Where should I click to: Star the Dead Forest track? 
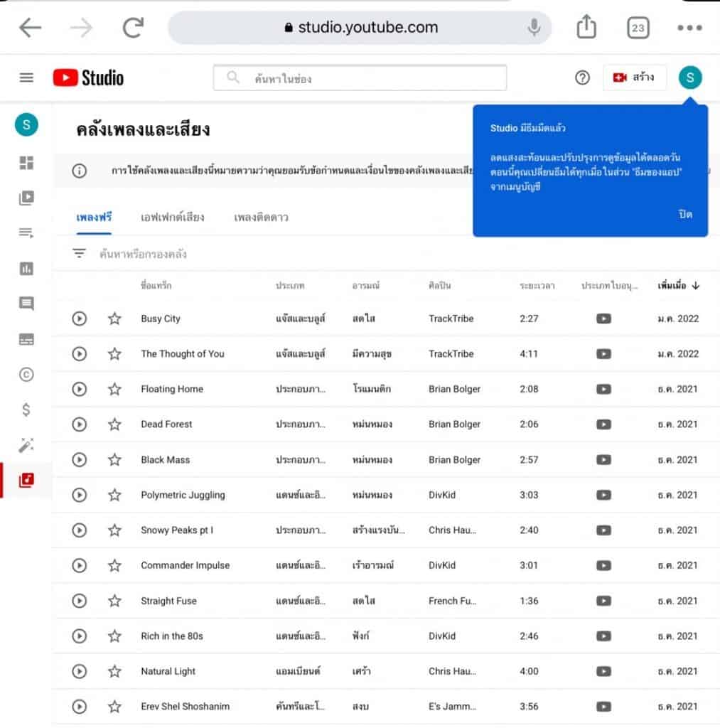(114, 424)
